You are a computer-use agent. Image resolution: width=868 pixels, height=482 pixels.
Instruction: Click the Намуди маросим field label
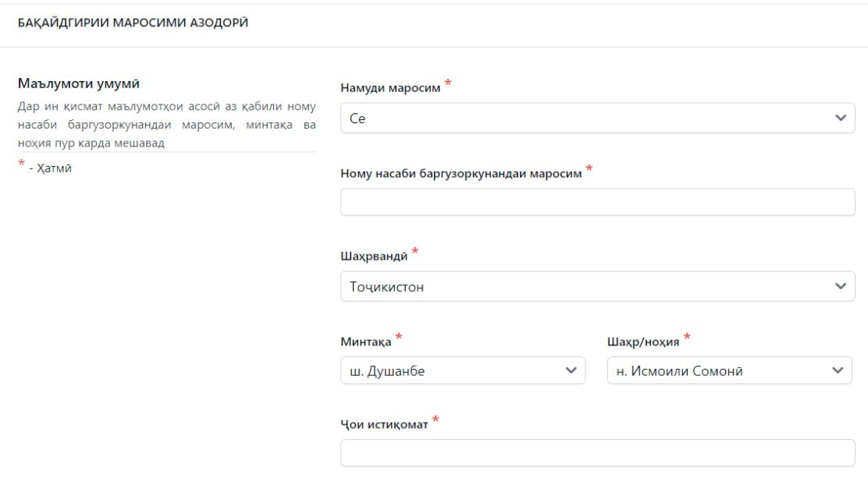pyautogui.click(x=391, y=88)
